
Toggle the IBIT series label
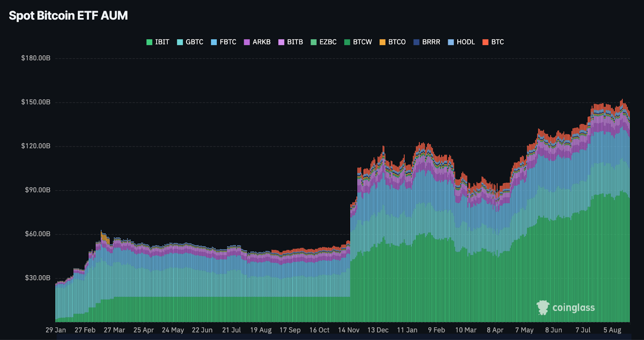pyautogui.click(x=162, y=42)
